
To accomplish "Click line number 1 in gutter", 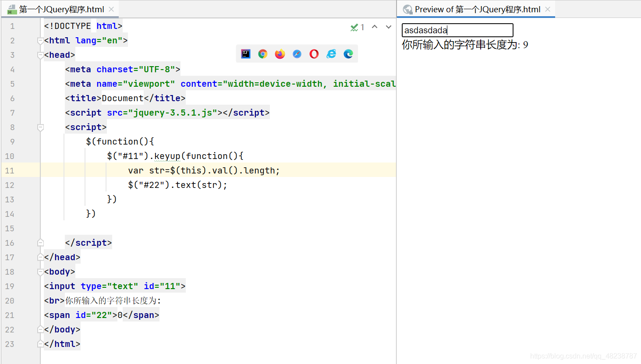I will click(12, 26).
